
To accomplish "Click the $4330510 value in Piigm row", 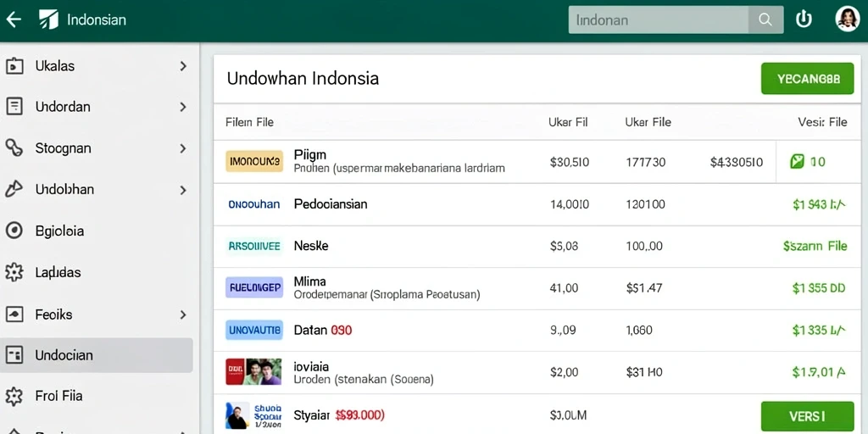I will click(737, 162).
